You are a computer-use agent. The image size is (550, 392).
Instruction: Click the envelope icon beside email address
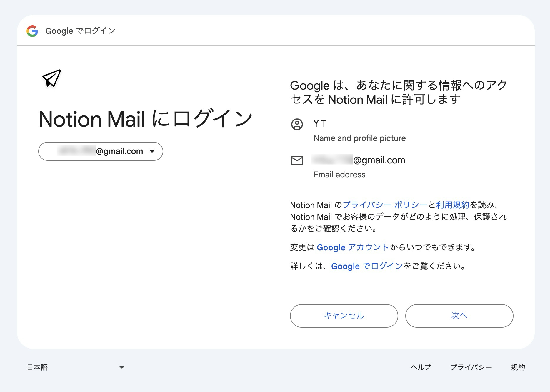(297, 161)
